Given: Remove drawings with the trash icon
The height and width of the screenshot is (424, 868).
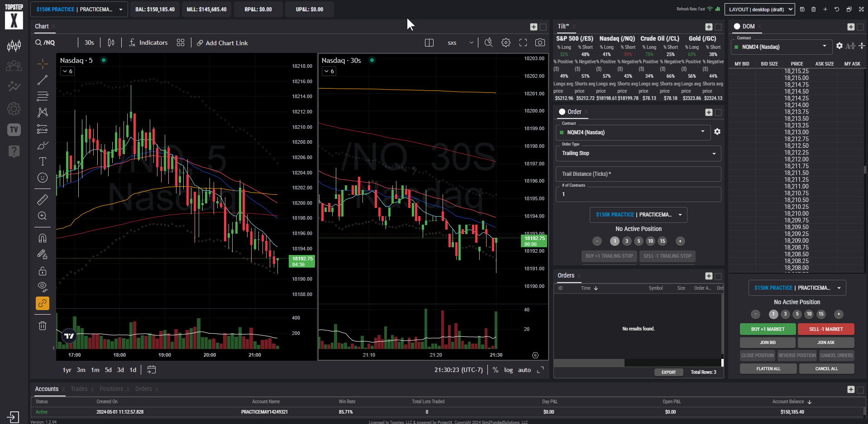Looking at the screenshot, I should point(43,325).
